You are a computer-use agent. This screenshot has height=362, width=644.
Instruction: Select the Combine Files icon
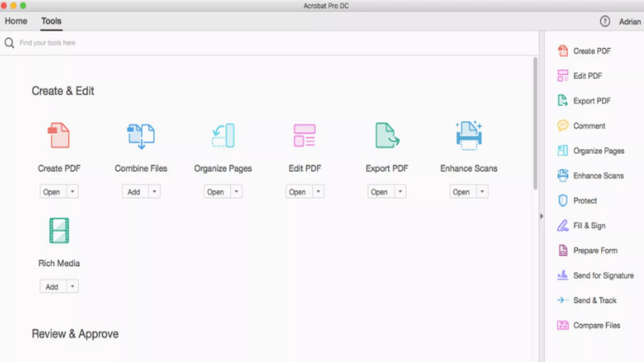[x=141, y=135]
